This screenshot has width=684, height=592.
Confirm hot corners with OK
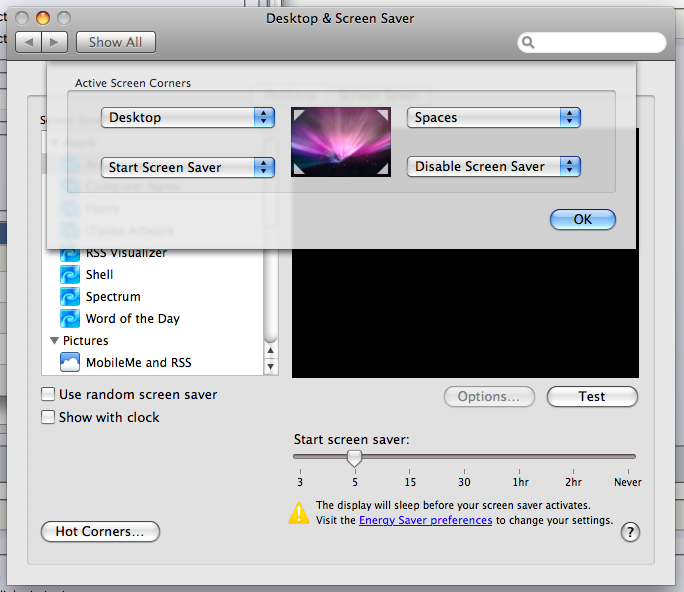pos(583,219)
